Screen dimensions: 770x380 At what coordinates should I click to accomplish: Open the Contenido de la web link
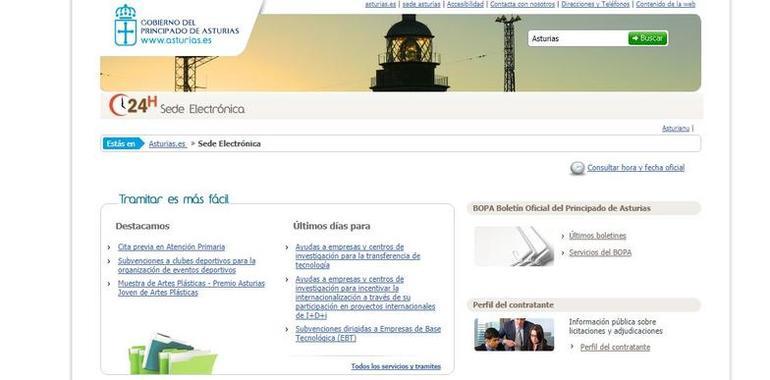pyautogui.click(x=665, y=4)
